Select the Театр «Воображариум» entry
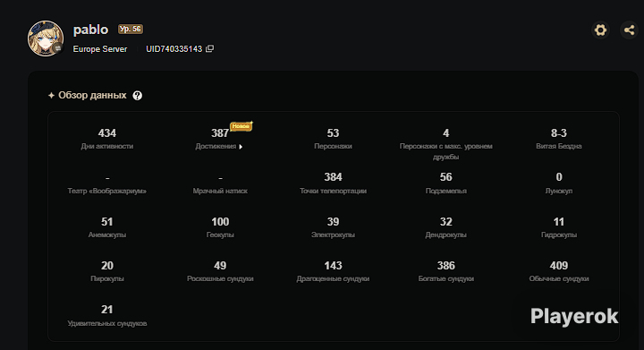 [x=107, y=184]
